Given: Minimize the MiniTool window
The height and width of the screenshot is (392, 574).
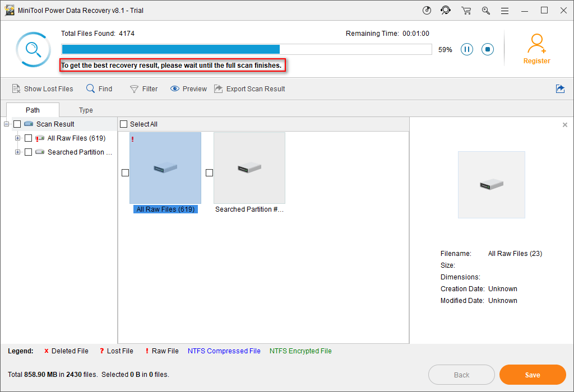Looking at the screenshot, I should [525, 11].
